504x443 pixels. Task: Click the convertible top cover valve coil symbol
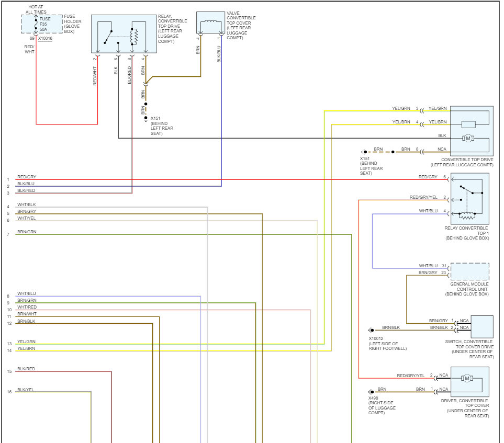(x=211, y=22)
